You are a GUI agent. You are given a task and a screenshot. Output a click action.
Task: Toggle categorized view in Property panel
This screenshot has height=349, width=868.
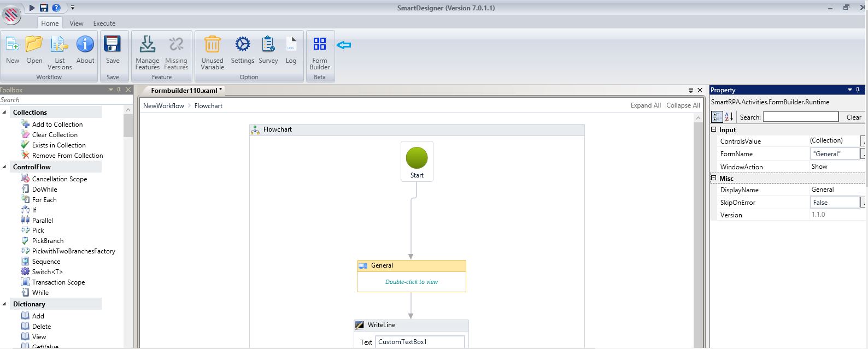click(x=717, y=117)
